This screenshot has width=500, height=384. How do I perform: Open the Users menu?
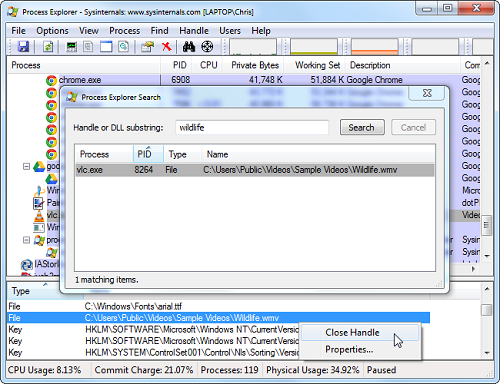(x=230, y=31)
